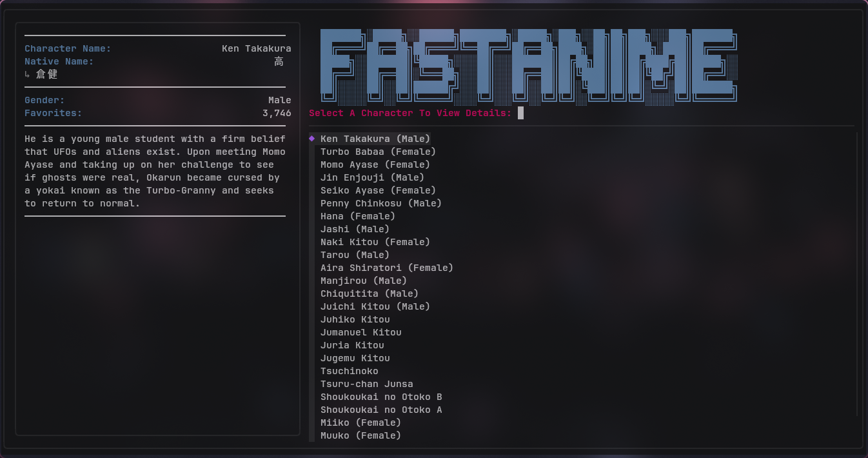This screenshot has width=868, height=458.
Task: Click the native name '高' value
Action: pyautogui.click(x=280, y=61)
